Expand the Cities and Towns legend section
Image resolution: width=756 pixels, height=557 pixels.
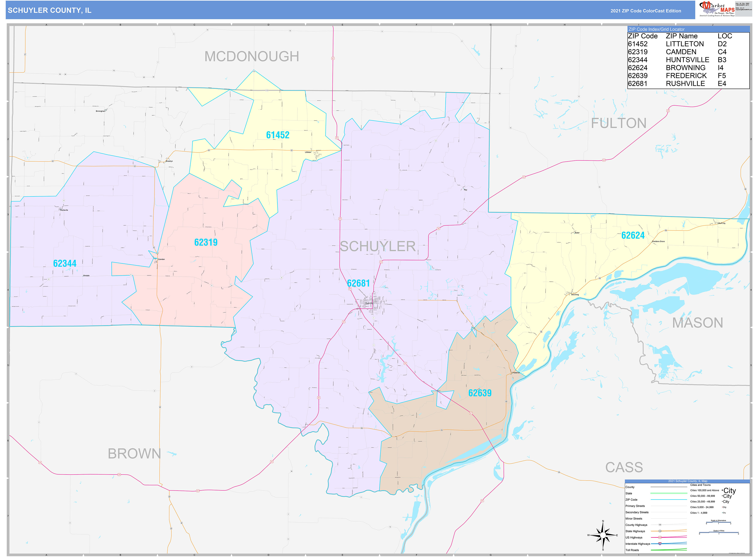(x=700, y=485)
